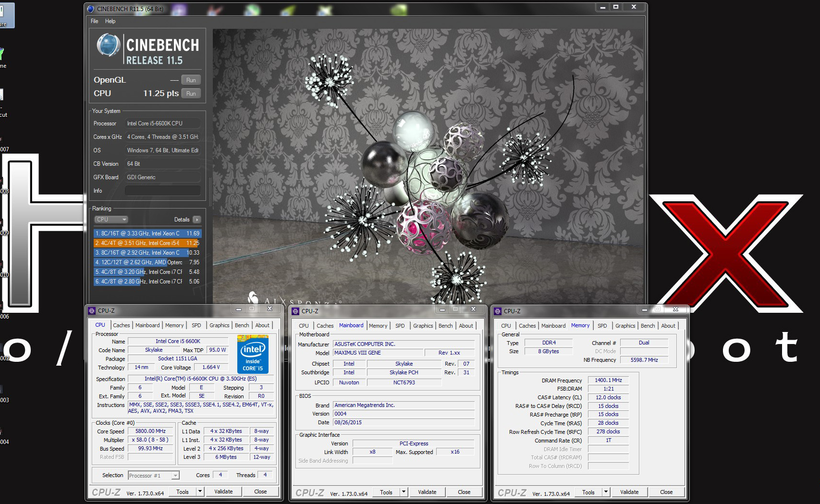Switch to SPD tab in first CPU-Z window
Image resolution: width=820 pixels, height=504 pixels.
pyautogui.click(x=196, y=325)
